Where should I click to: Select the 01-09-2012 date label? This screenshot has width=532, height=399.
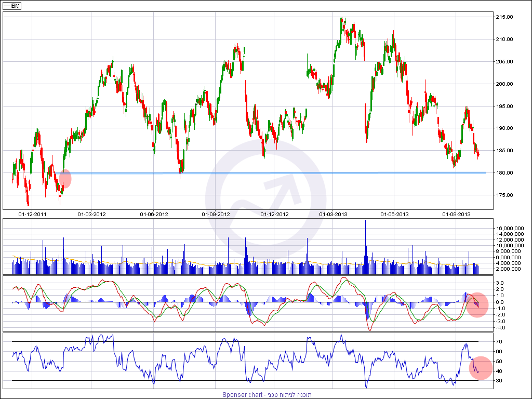tap(216, 214)
